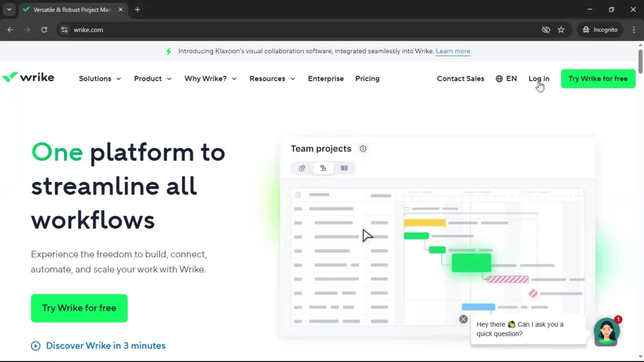Open a new browser tab

click(137, 10)
